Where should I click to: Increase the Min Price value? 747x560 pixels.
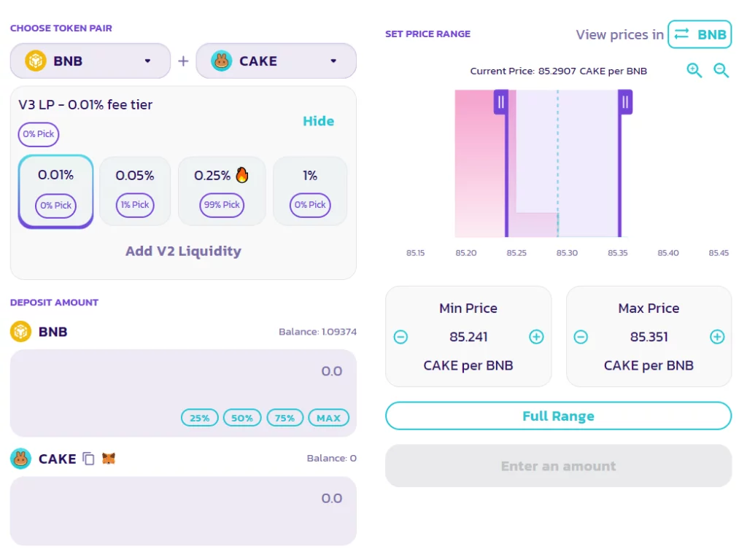(536, 337)
